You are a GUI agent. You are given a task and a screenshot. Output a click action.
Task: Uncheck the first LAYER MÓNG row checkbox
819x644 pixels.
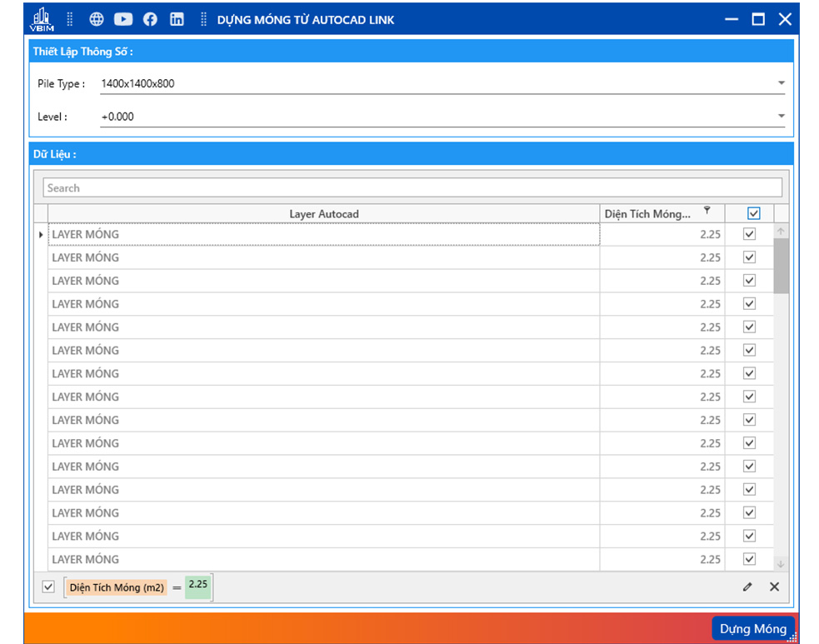749,235
